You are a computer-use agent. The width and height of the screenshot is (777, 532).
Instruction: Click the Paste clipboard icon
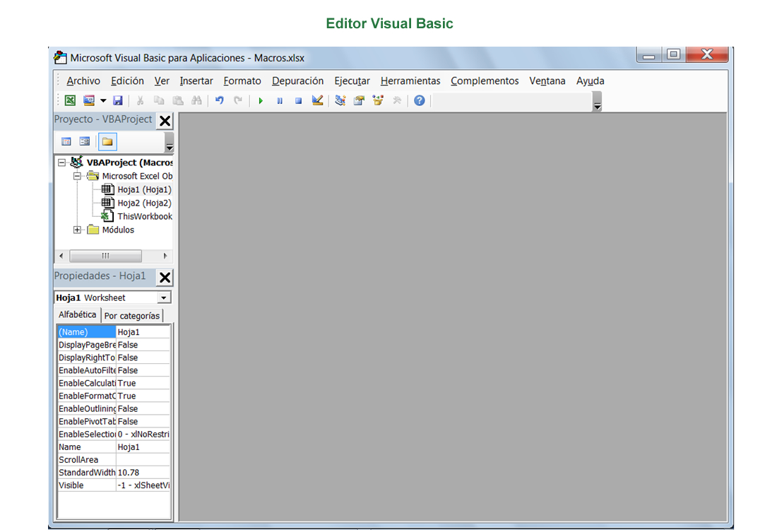click(x=178, y=100)
